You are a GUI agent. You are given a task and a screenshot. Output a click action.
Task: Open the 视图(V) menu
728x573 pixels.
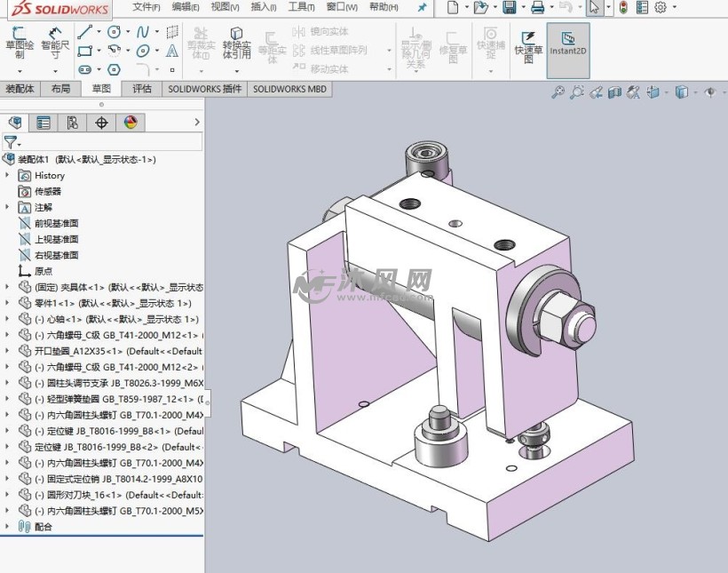225,7
